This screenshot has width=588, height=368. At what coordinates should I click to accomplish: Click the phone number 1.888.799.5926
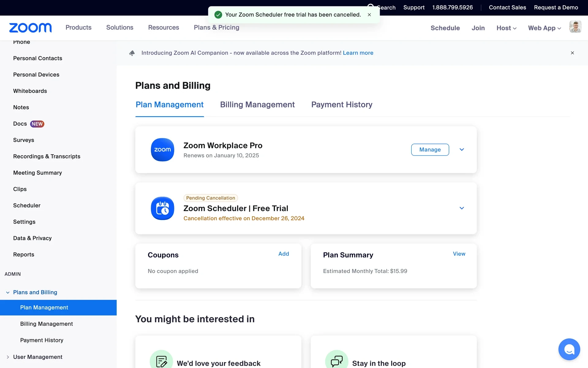452,7
